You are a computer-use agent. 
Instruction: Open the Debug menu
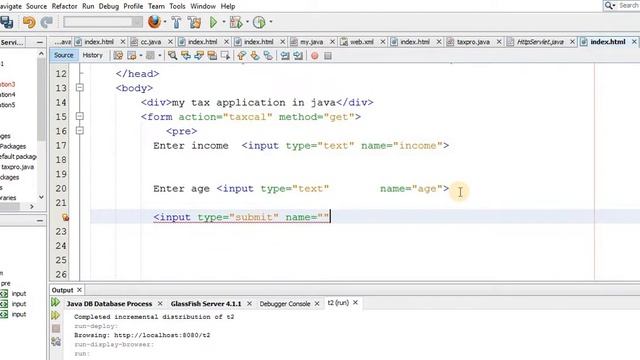pos(109,6)
